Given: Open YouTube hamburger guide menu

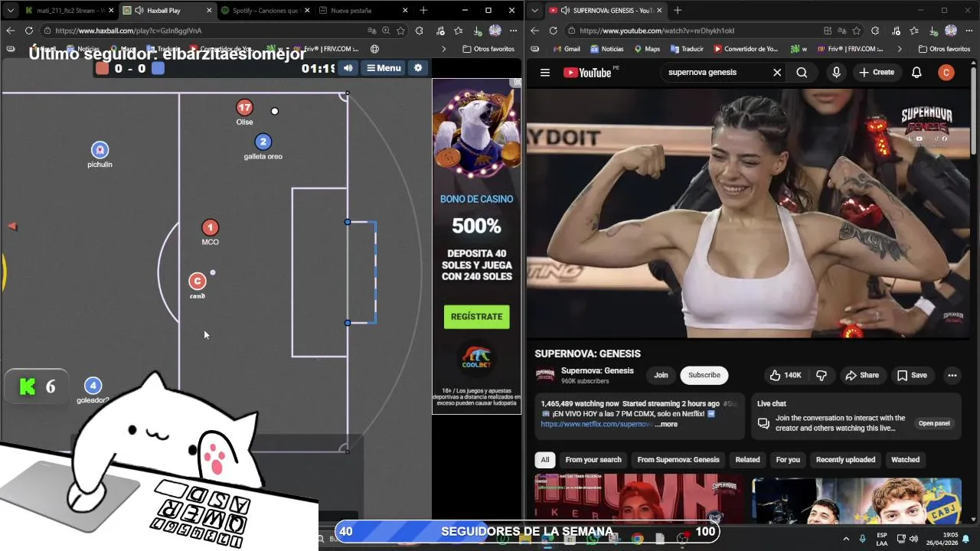Looking at the screenshot, I should pos(545,73).
